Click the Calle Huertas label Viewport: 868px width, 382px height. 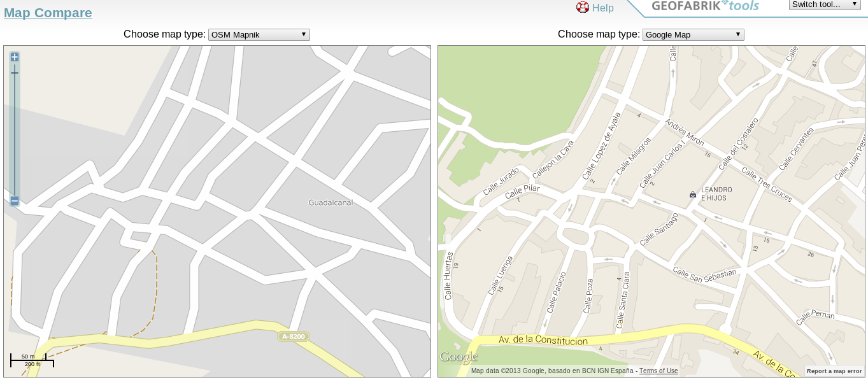click(448, 275)
